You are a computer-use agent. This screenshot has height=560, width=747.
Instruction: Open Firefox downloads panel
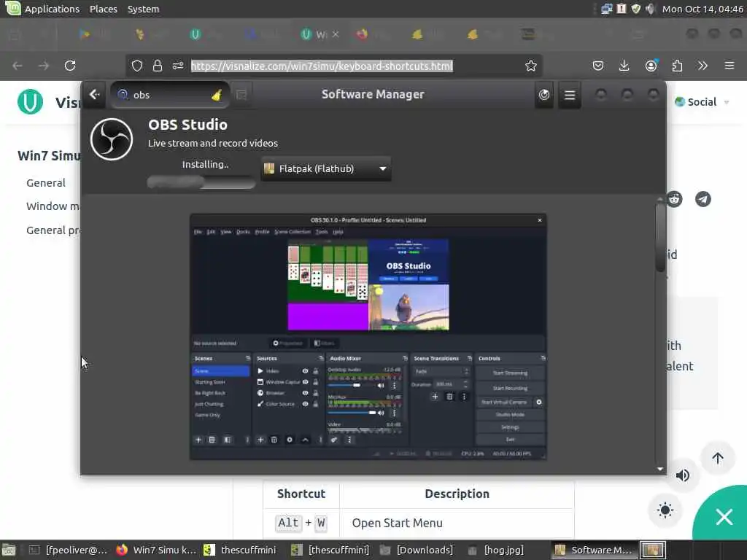click(x=624, y=66)
